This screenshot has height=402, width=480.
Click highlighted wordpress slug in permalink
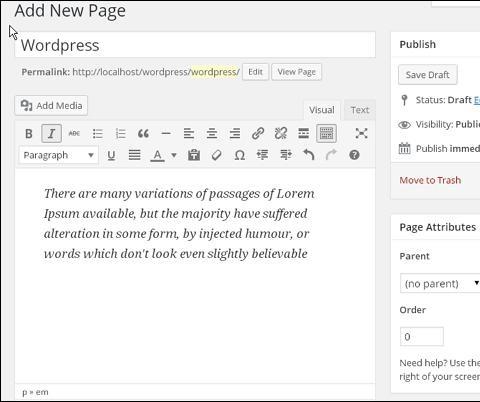click(213, 72)
